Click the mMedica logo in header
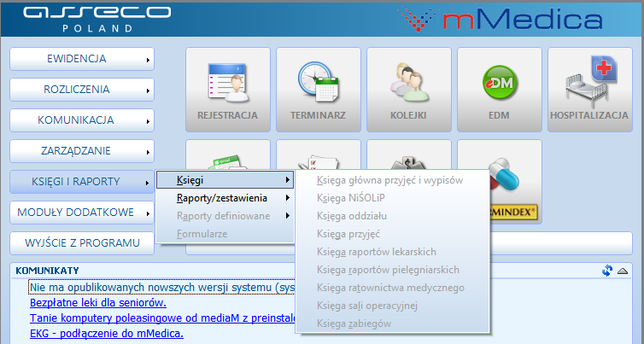 pos(501,19)
